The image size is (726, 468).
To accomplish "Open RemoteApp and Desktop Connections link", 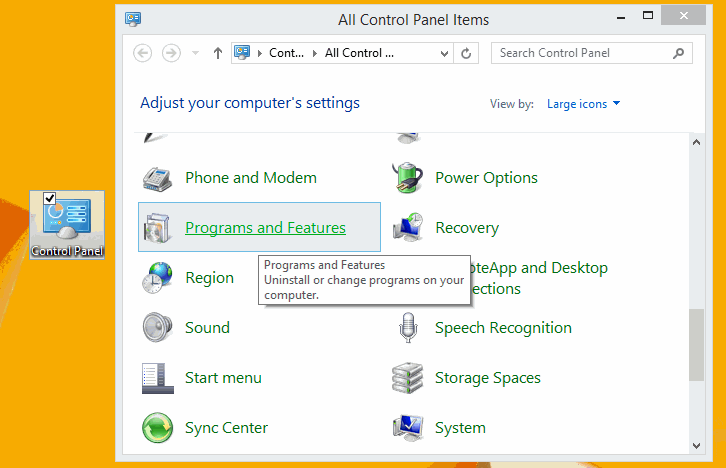I will pyautogui.click(x=540, y=278).
